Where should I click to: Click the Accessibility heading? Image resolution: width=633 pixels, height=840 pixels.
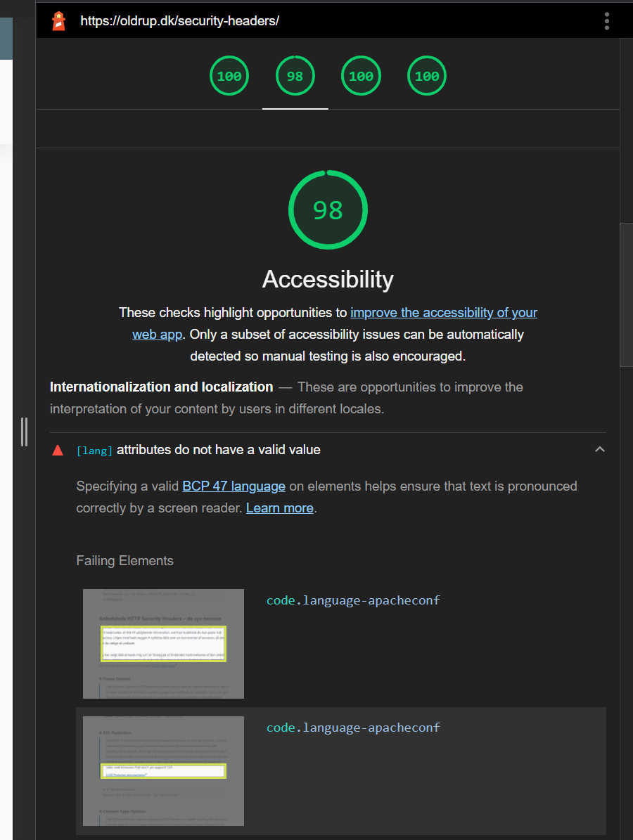pos(328,279)
